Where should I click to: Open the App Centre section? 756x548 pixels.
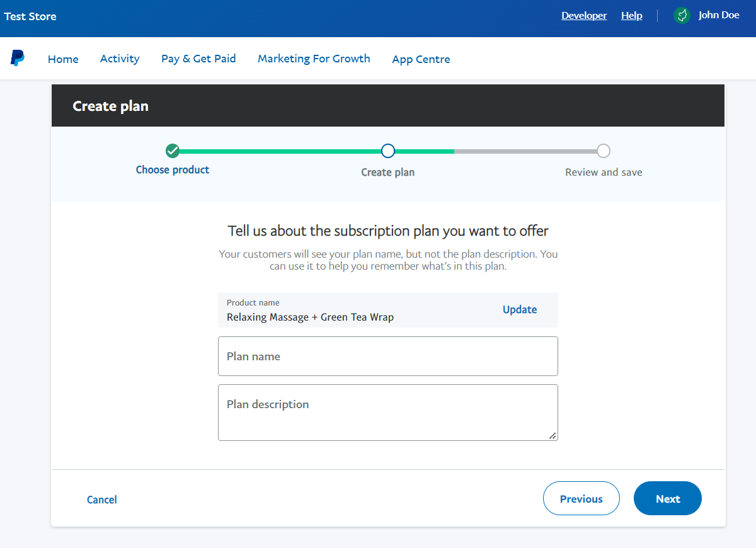421,59
